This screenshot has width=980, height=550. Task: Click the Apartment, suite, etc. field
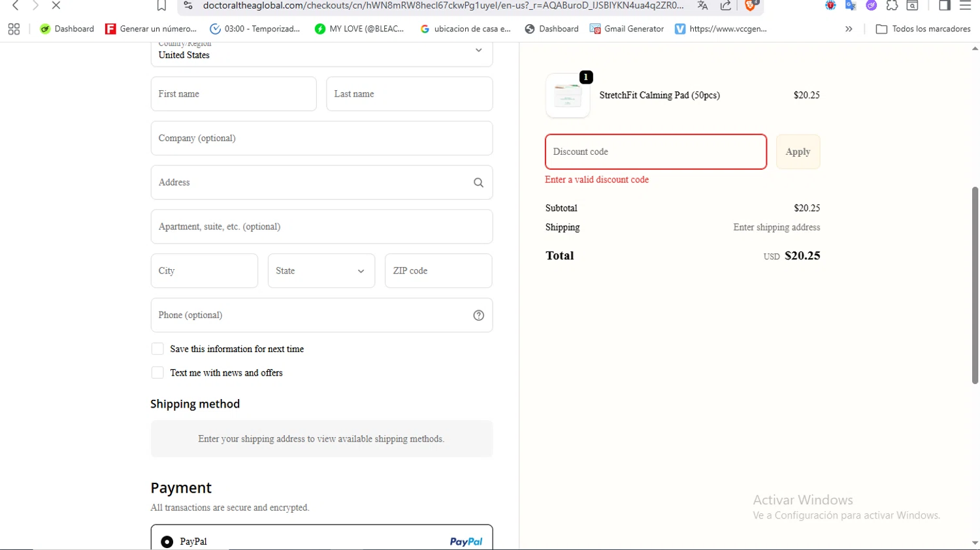[321, 227]
